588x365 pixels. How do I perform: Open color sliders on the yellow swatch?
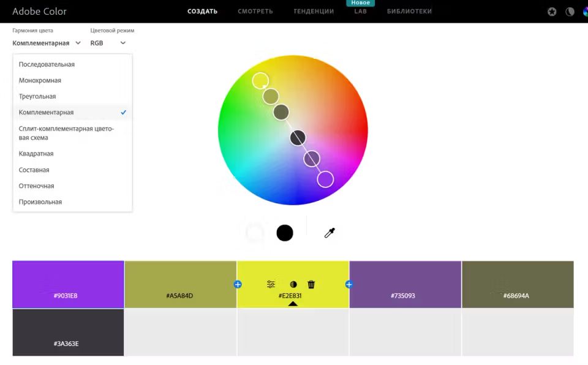tap(271, 284)
